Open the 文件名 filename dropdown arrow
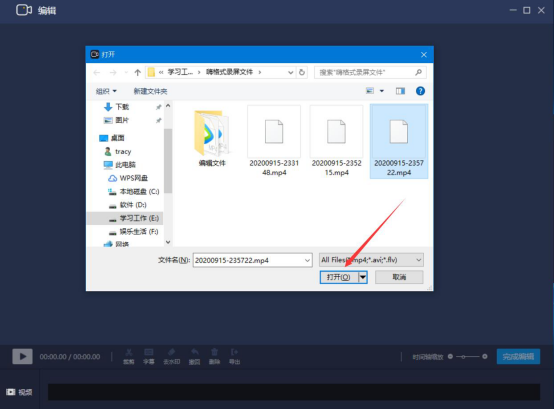The width and height of the screenshot is (554, 410). [307, 260]
